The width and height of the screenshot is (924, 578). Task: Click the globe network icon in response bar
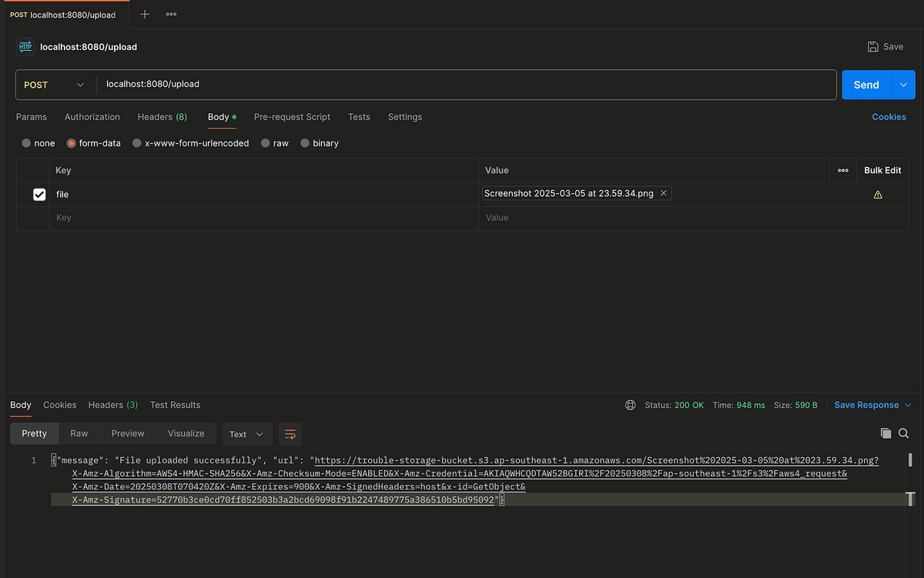[631, 405]
